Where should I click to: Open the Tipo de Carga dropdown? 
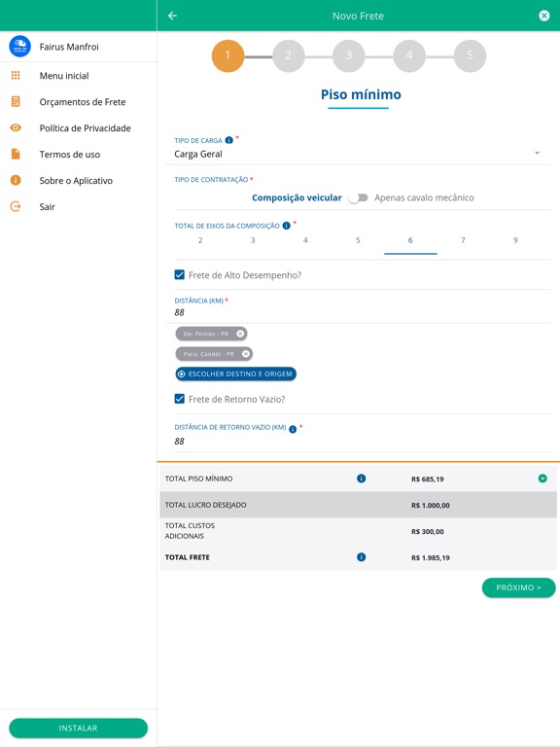click(362, 154)
